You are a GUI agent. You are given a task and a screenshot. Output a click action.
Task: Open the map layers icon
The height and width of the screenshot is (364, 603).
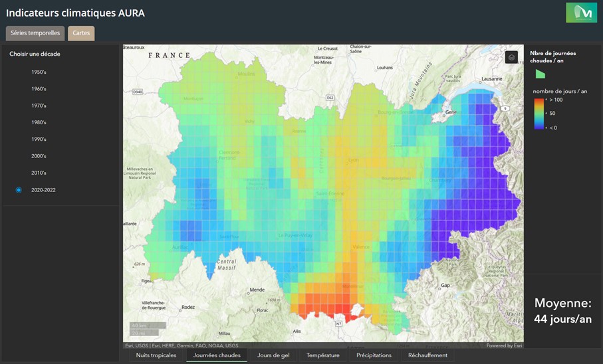(511, 58)
